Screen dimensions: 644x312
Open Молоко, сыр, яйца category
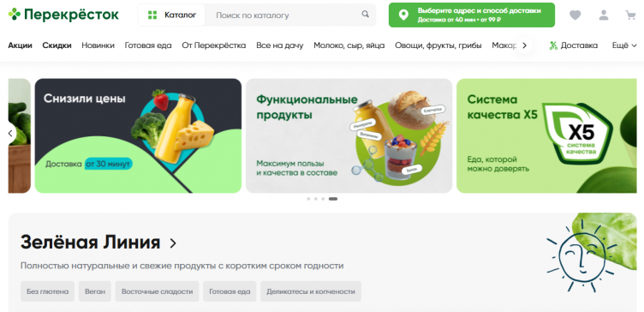click(x=349, y=45)
